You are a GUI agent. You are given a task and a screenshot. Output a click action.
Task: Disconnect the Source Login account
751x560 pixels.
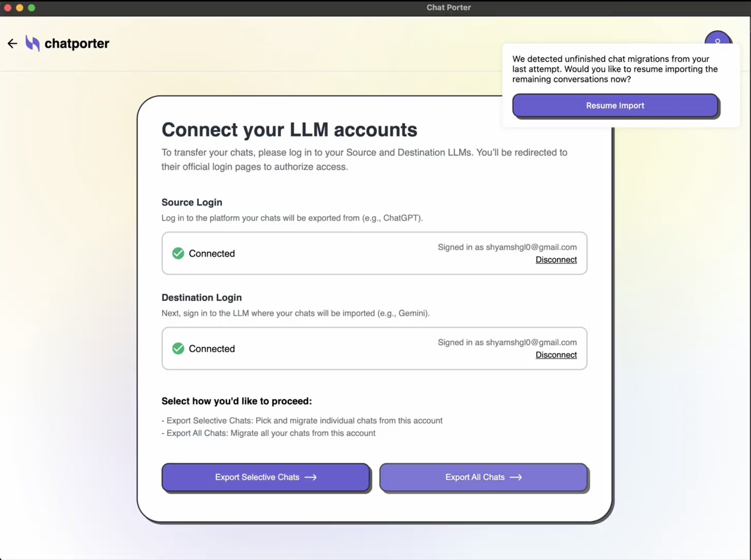pyautogui.click(x=556, y=259)
